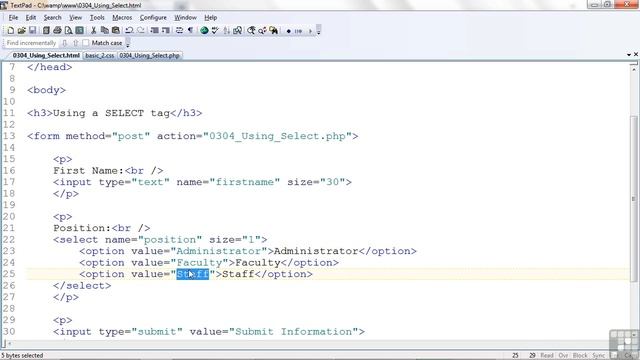Create a new document with New icon
The image size is (640, 360).
coord(11,31)
